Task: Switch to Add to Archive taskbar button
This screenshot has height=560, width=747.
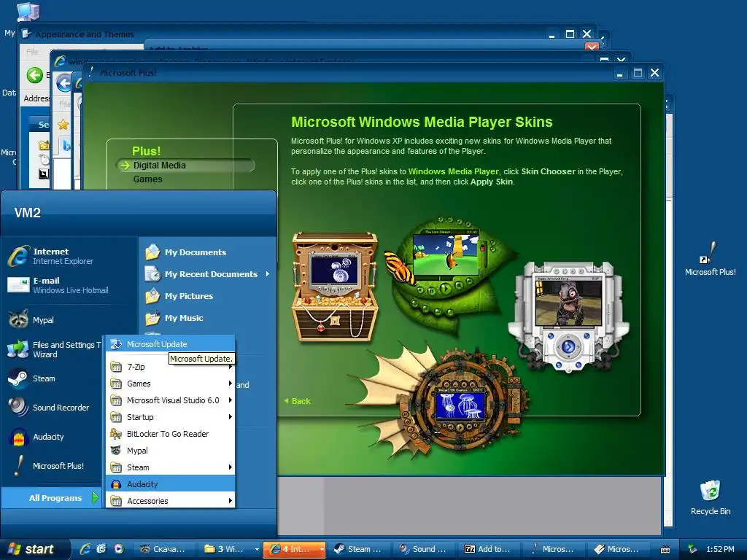Action: pos(488,549)
